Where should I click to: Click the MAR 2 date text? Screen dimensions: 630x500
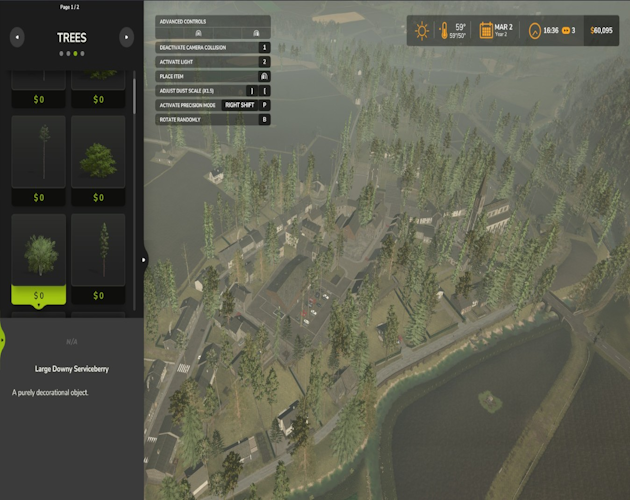click(x=503, y=27)
